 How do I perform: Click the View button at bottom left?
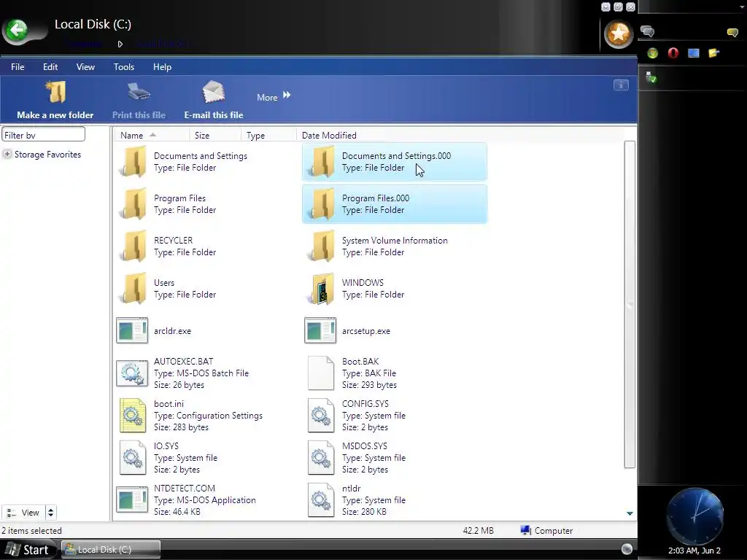pyautogui.click(x=23, y=513)
